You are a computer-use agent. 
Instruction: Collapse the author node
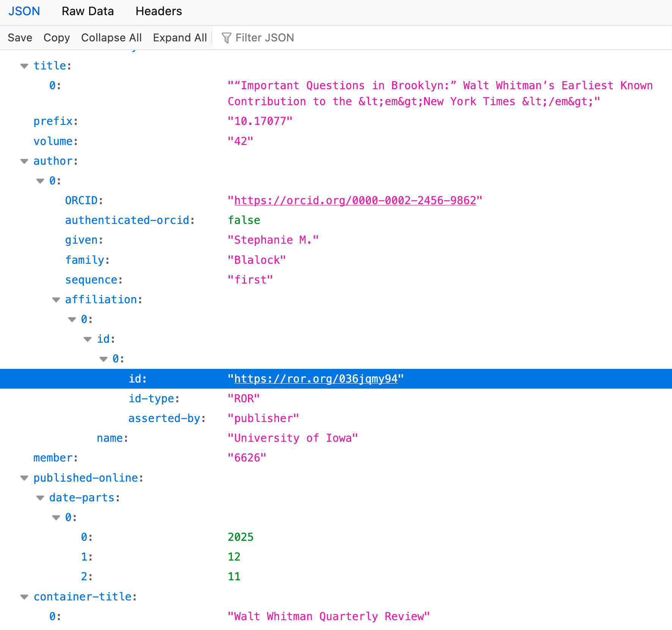tap(24, 161)
